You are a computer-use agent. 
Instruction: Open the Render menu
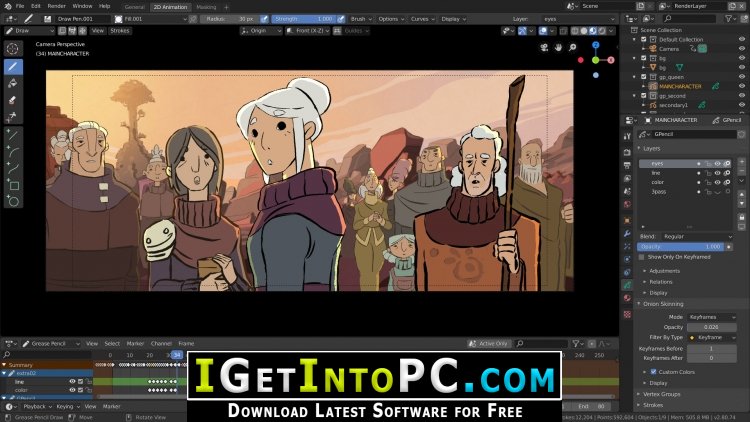pyautogui.click(x=56, y=6)
